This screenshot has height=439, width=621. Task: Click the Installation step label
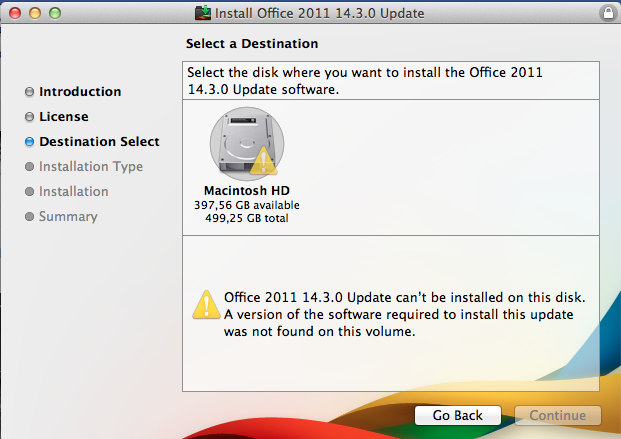click(74, 192)
